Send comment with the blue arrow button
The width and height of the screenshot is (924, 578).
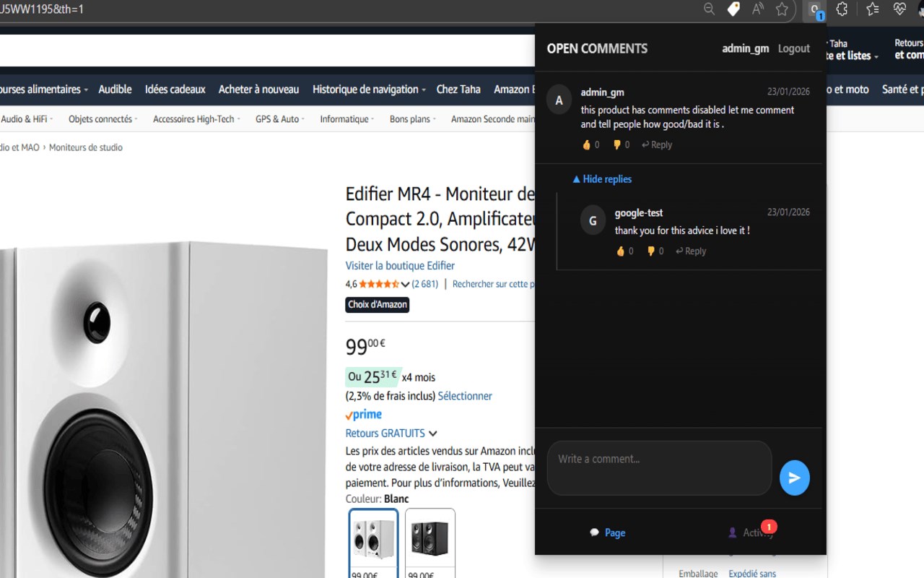(x=794, y=478)
